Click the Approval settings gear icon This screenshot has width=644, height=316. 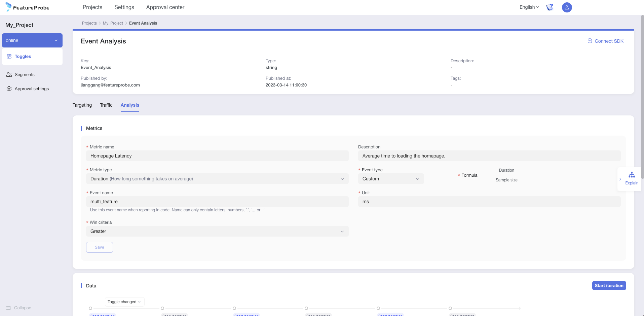tap(9, 89)
